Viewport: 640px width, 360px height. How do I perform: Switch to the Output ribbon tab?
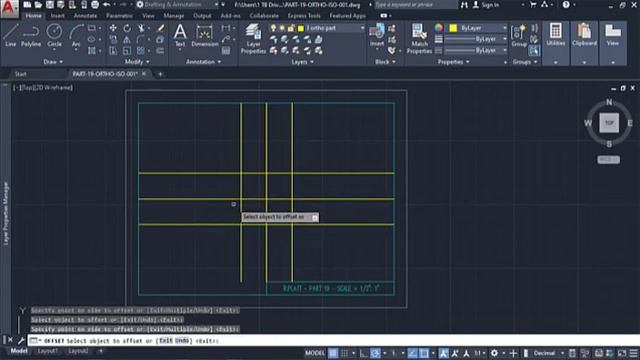tap(202, 16)
